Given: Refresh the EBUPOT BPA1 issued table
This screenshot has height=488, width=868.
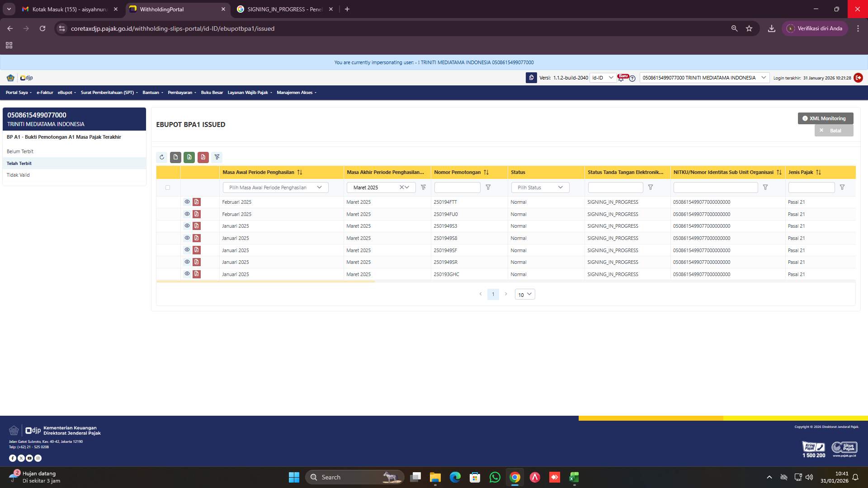Looking at the screenshot, I should [x=161, y=157].
